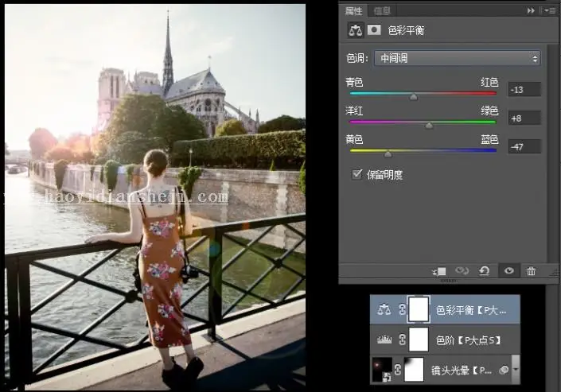Toggle the mask link on the 色阶 layer
This screenshot has height=392, width=561.
point(402,339)
